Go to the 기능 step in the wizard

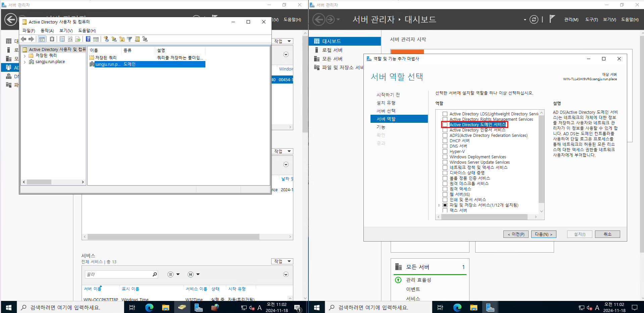(381, 127)
